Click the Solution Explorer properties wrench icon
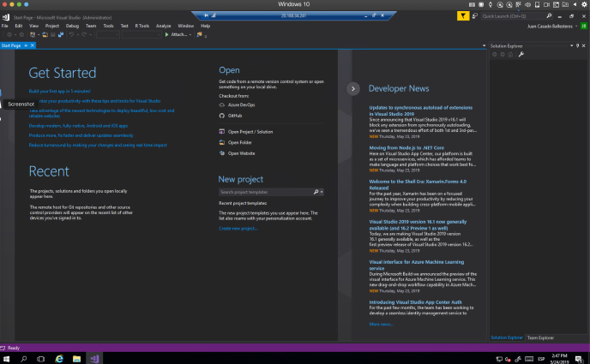The width and height of the screenshot is (590, 364). pyautogui.click(x=521, y=55)
